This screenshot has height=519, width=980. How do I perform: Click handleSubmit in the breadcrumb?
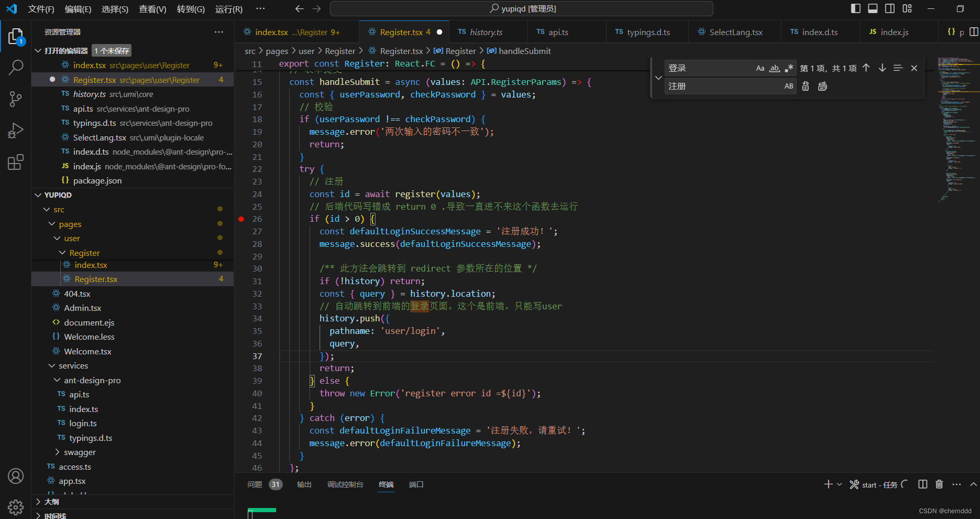pos(524,51)
